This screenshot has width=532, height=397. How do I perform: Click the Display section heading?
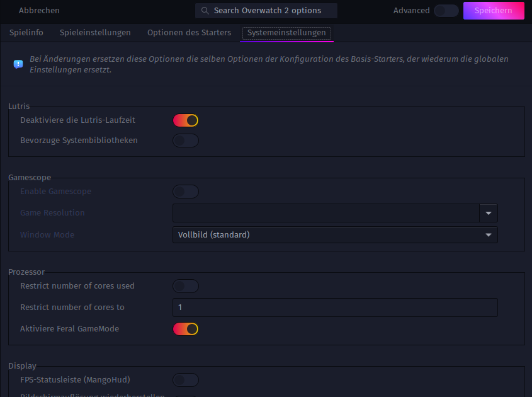22,365
